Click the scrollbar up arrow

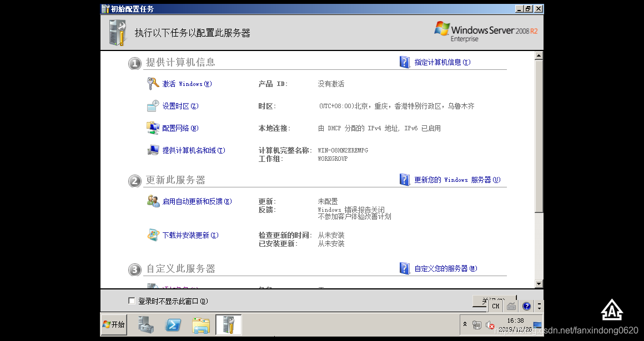(539, 55)
